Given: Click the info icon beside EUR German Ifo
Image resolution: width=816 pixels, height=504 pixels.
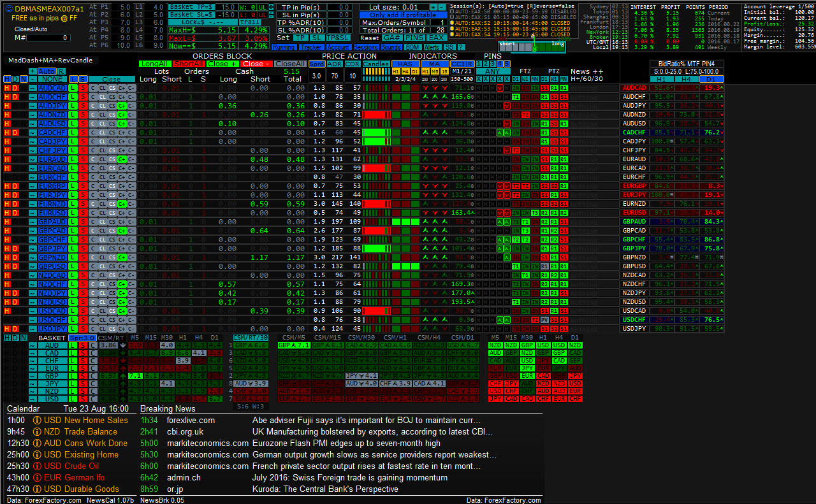Looking at the screenshot, I should coord(37,478).
